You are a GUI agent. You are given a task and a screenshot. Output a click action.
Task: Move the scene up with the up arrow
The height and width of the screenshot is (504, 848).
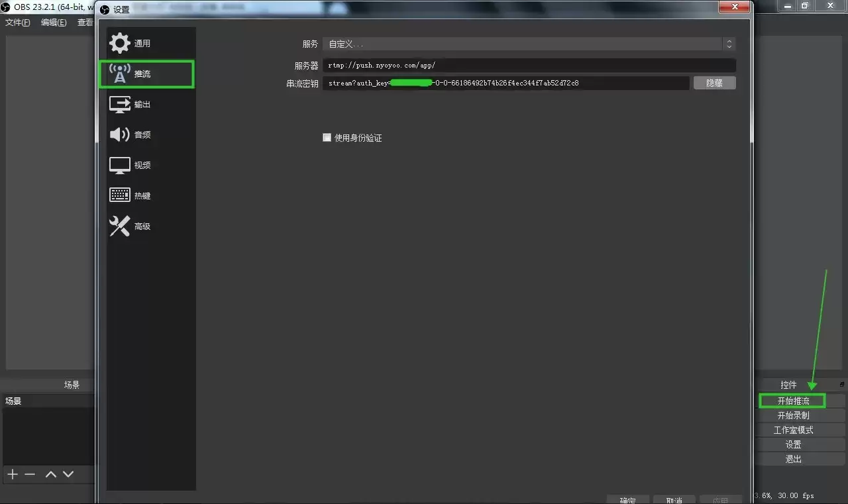tap(51, 474)
